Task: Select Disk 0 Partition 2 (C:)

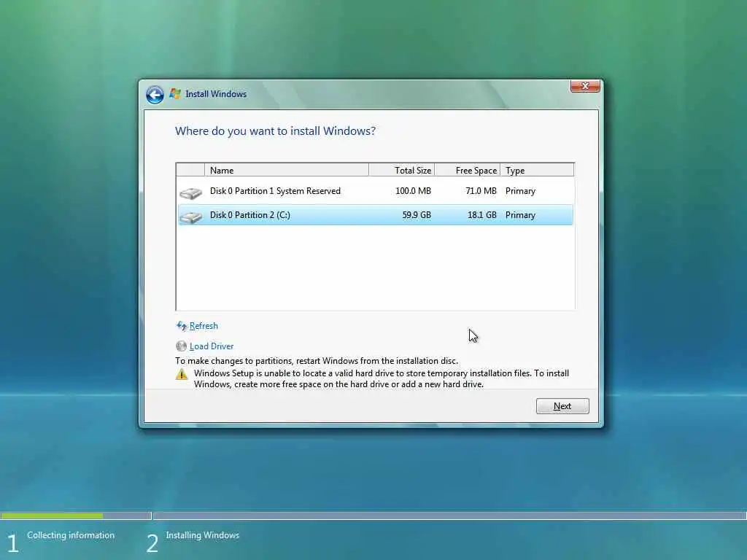Action: pos(375,215)
